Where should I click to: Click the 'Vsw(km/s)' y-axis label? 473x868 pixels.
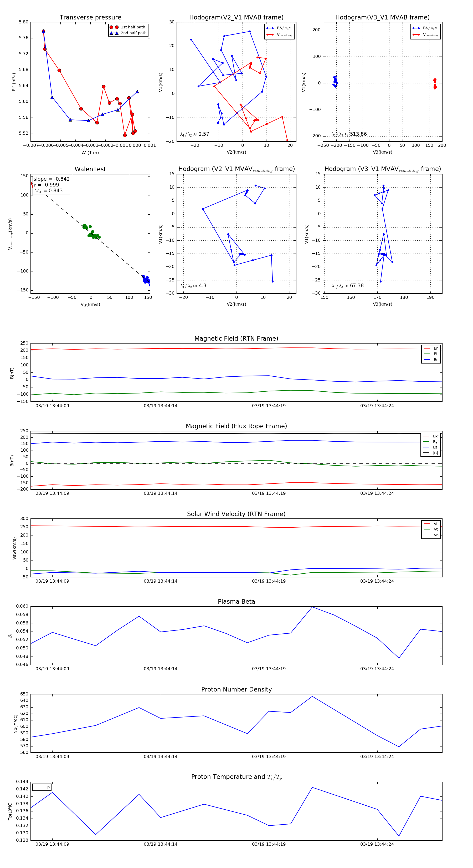pyautogui.click(x=14, y=549)
